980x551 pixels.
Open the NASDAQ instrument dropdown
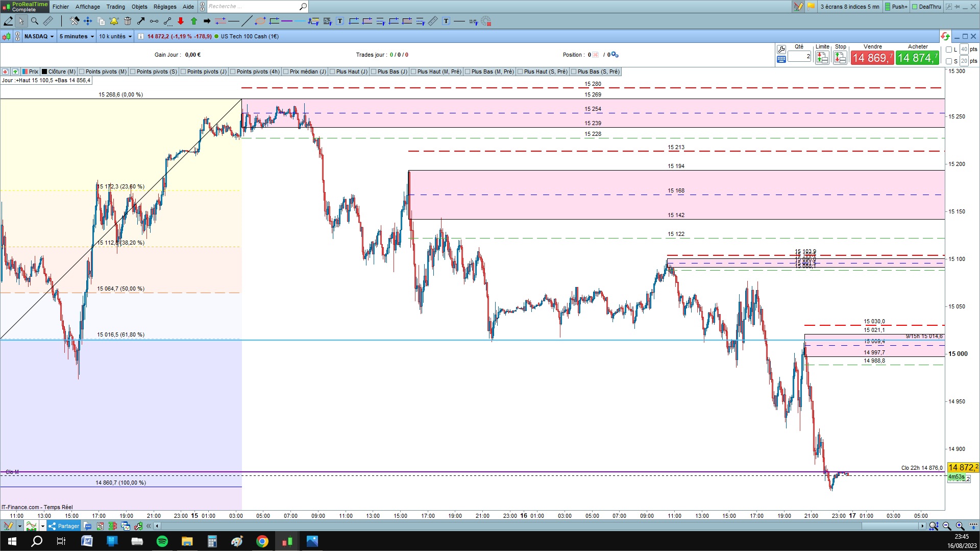pyautogui.click(x=39, y=36)
